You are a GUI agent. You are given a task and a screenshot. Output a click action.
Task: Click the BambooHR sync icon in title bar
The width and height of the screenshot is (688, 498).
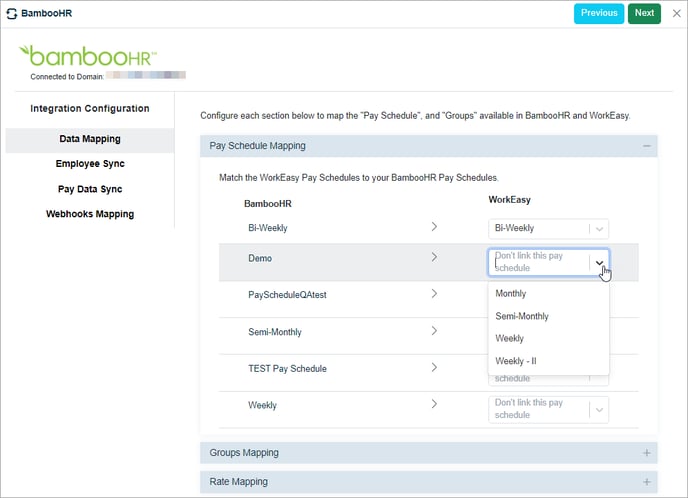pos(11,14)
